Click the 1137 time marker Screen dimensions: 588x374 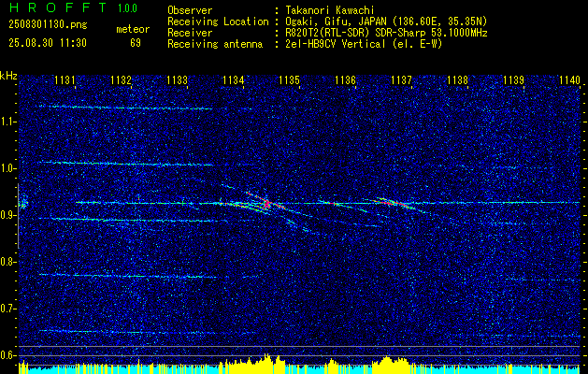pos(401,80)
